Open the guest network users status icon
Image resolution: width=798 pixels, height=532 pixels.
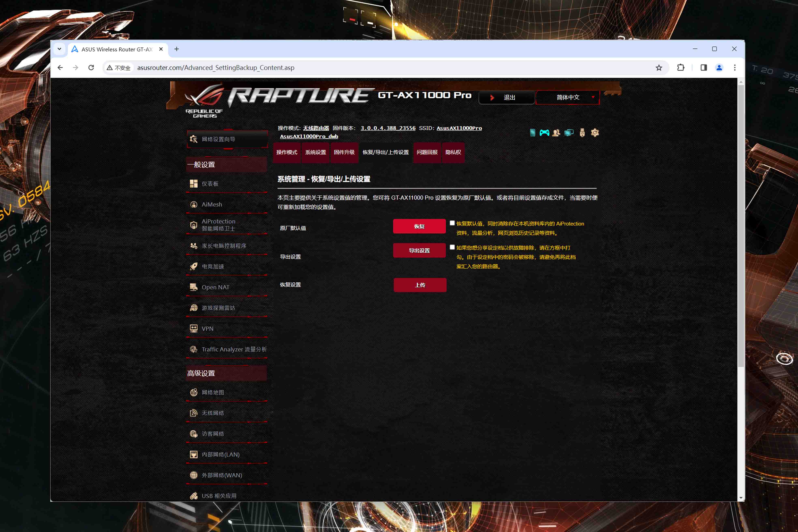click(556, 133)
